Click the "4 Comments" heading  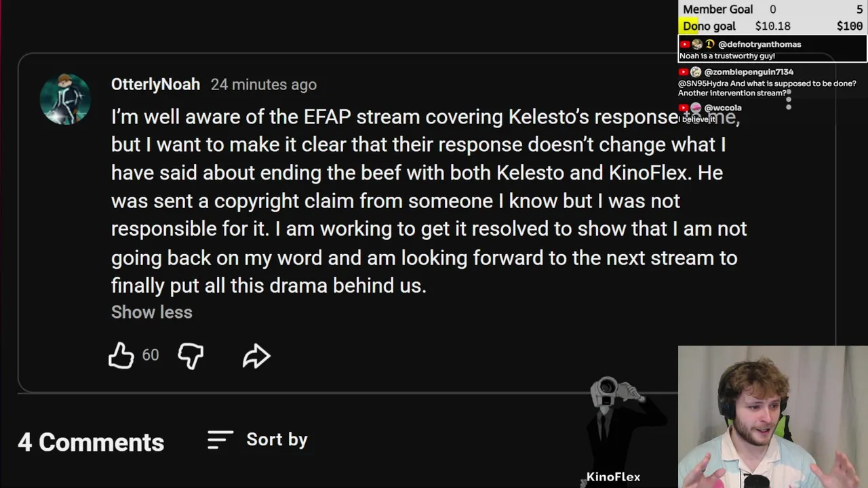click(x=91, y=443)
